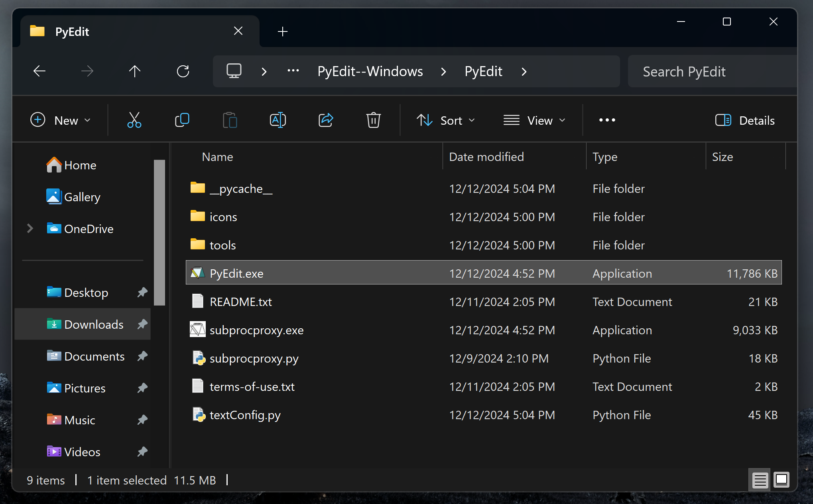Screen dimensions: 813x504
Task: Click the Cut scissors icon
Action: click(x=134, y=120)
